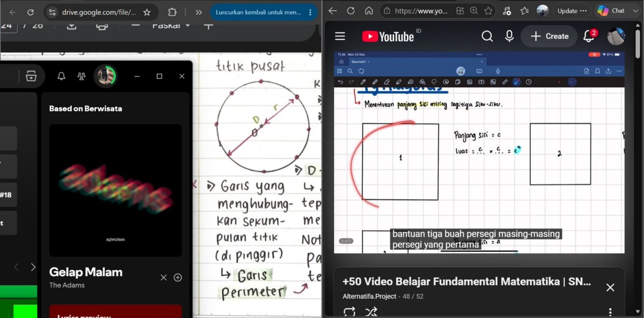Open the Edge profile picture
644x318 pixels.
(x=543, y=11)
